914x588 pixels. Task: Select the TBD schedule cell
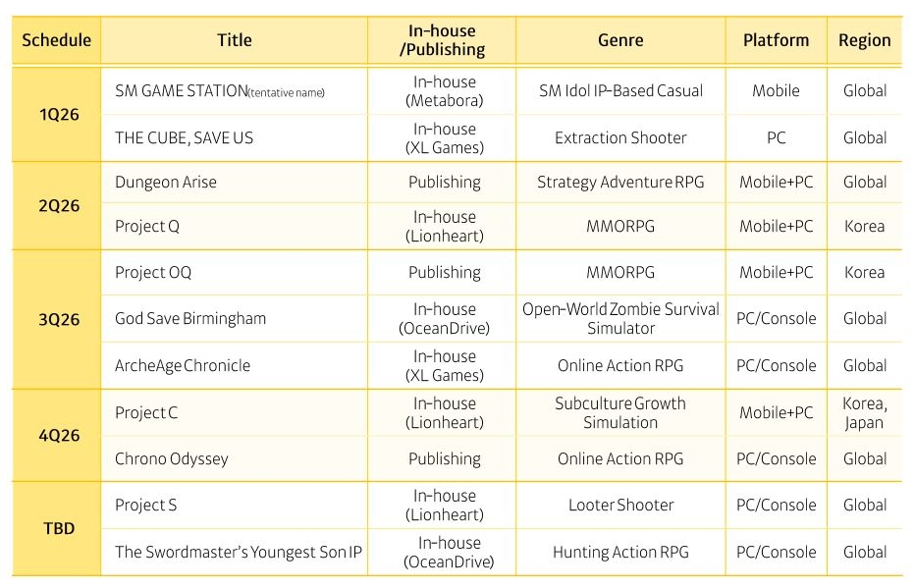pyautogui.click(x=58, y=528)
